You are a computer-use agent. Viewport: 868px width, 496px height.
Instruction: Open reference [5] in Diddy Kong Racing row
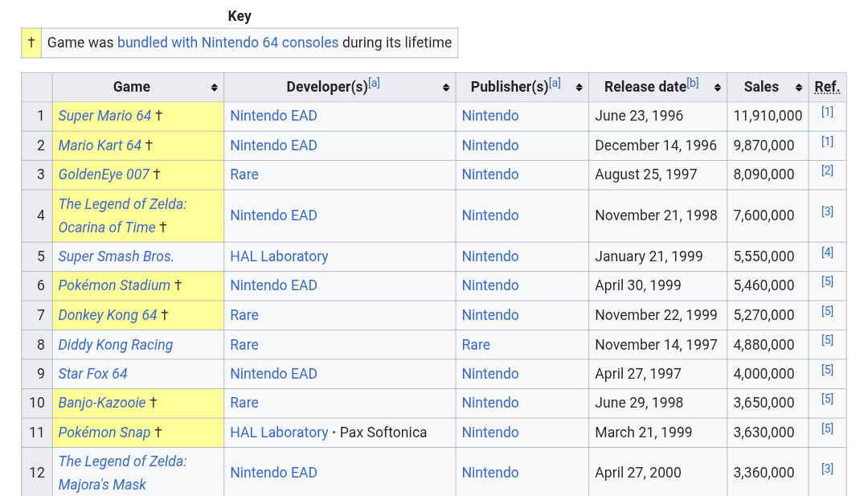click(x=827, y=340)
